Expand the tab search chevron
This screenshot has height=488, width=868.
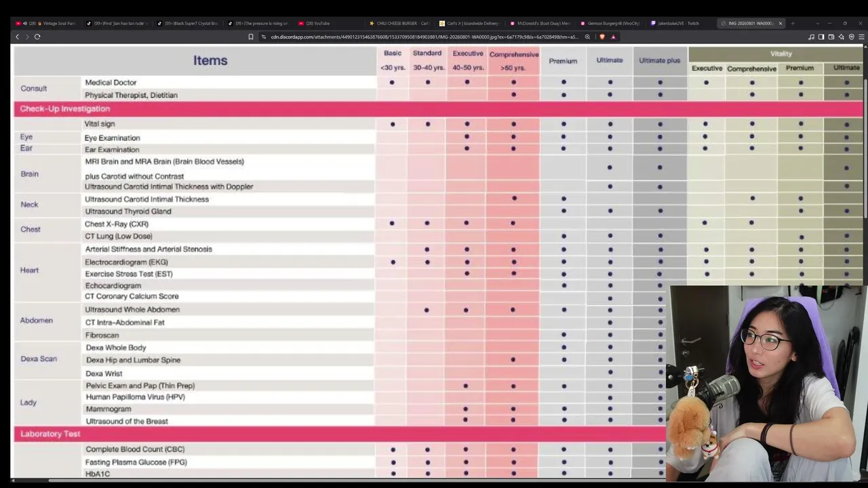pos(817,23)
